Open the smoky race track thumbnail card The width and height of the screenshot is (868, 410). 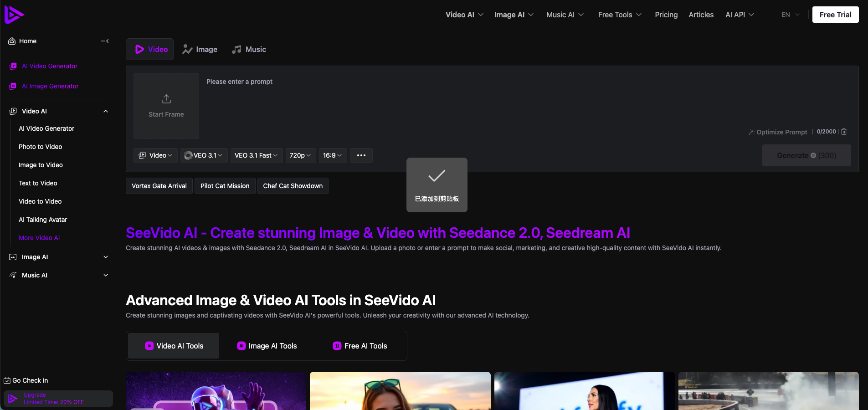click(769, 391)
